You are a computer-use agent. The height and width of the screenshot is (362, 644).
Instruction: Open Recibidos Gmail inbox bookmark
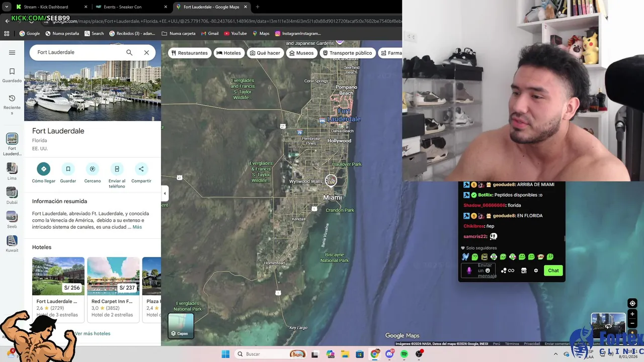(132, 34)
